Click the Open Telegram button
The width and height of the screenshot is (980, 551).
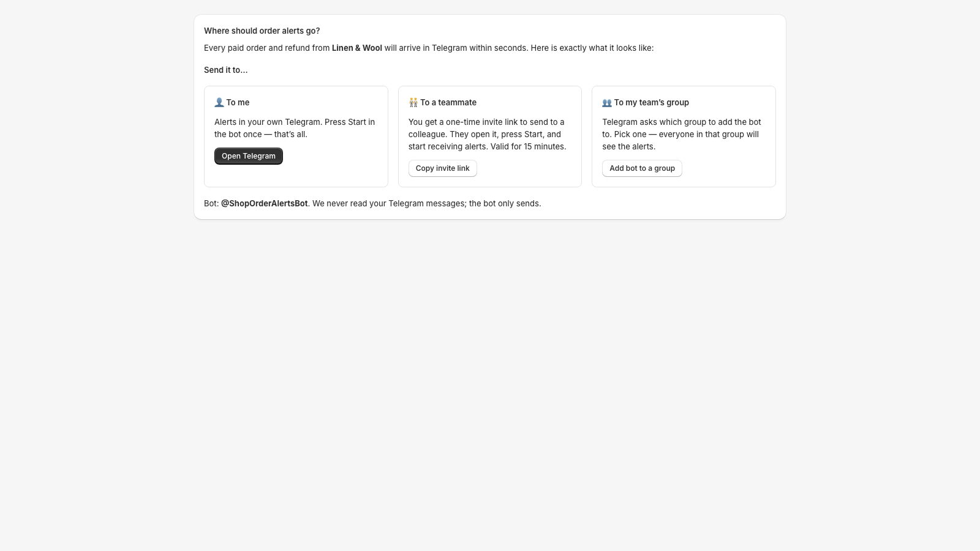click(248, 156)
